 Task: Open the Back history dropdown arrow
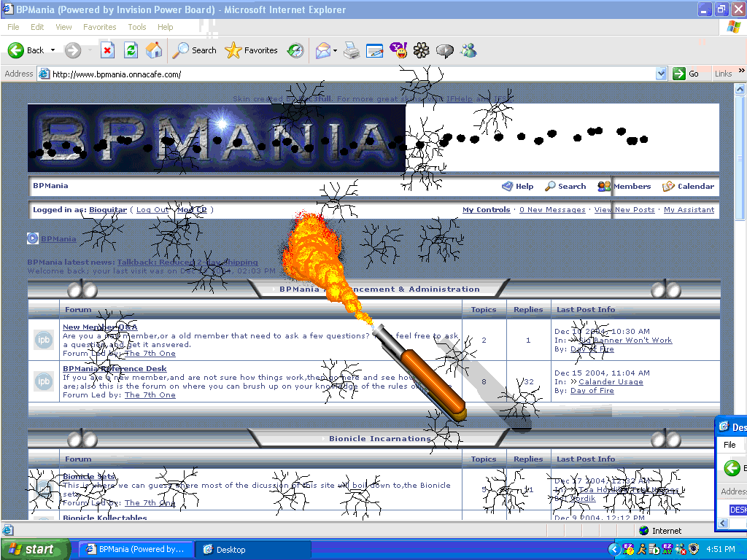pyautogui.click(x=53, y=50)
